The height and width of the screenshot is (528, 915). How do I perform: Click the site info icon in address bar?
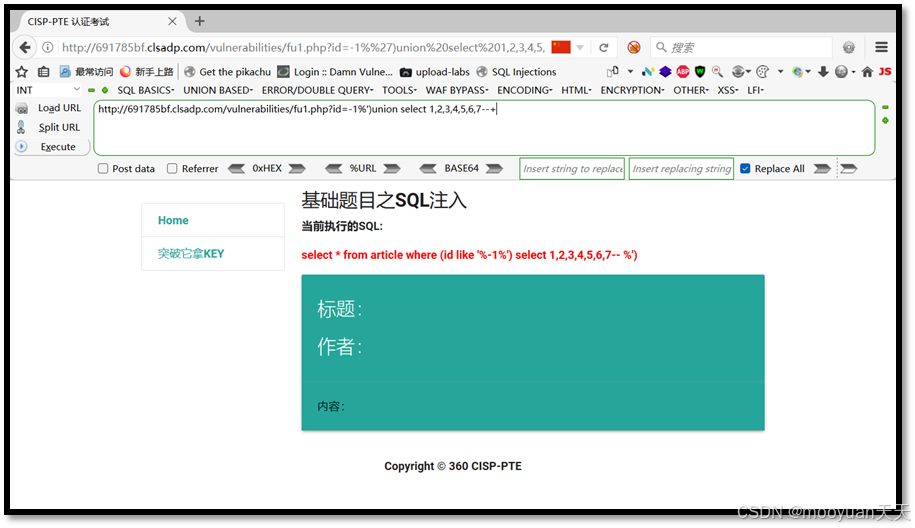[x=48, y=47]
